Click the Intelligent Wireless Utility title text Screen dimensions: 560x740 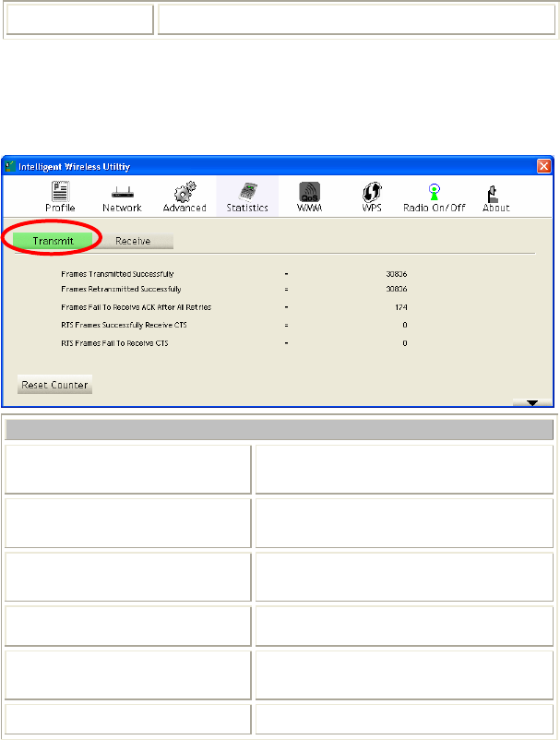pos(74,167)
